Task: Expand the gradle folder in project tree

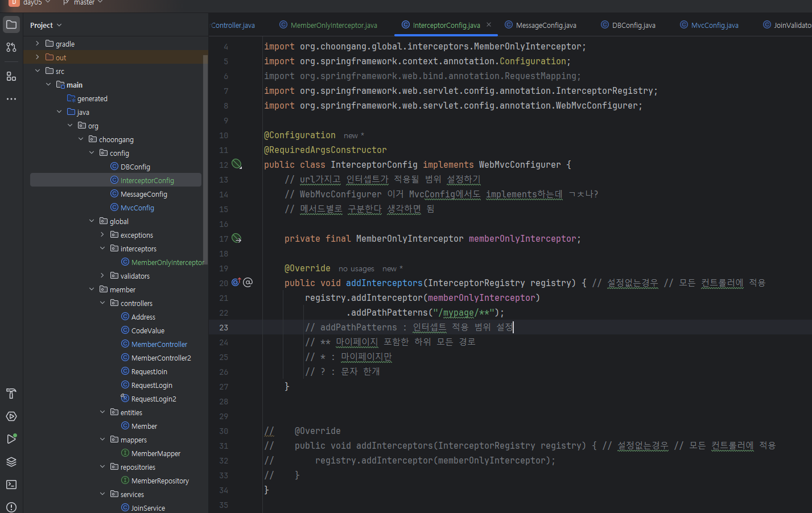Action: [38, 44]
